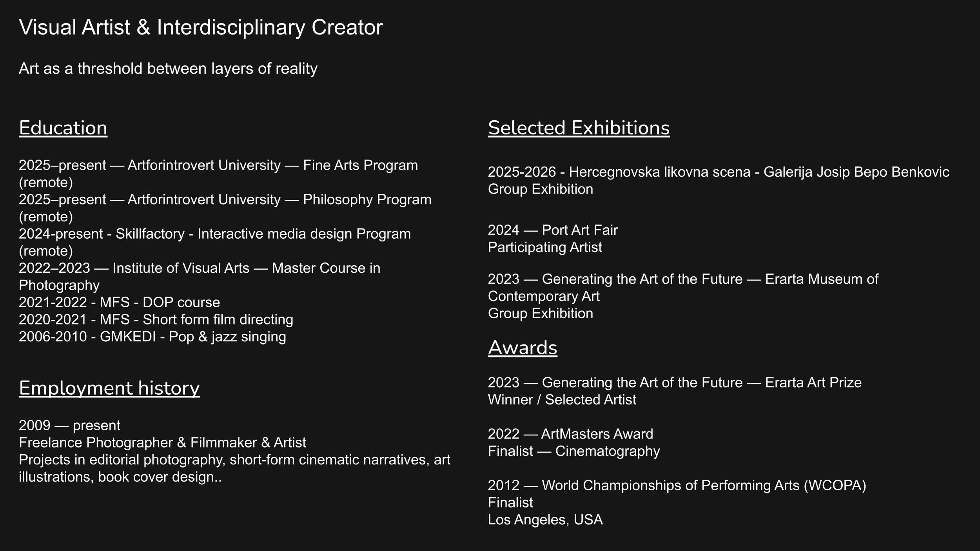The height and width of the screenshot is (551, 980).
Task: Click the Hercegnovska likovna scena exhibition entry
Action: pos(718,172)
